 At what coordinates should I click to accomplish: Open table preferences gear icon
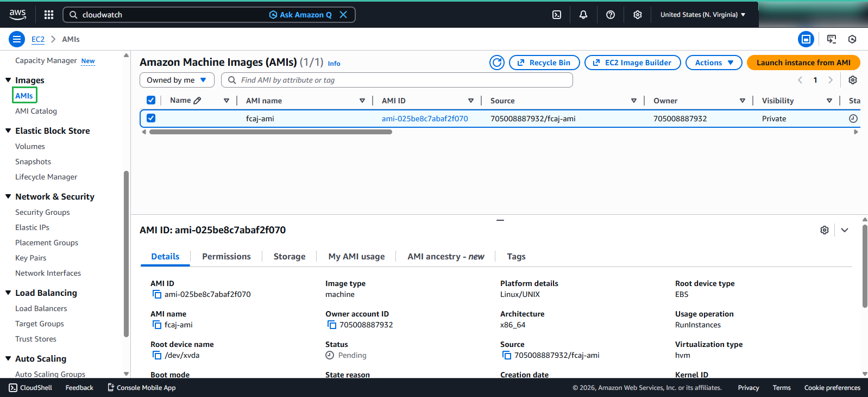pos(853,80)
